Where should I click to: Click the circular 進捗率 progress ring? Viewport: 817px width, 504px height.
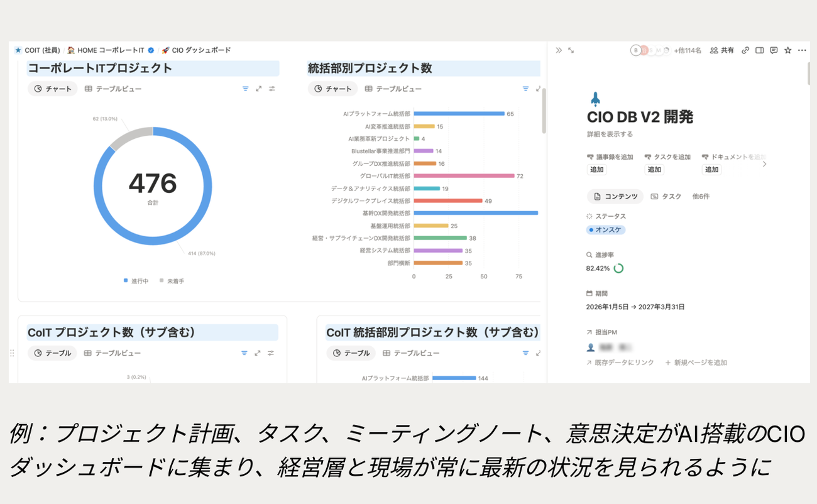click(618, 268)
